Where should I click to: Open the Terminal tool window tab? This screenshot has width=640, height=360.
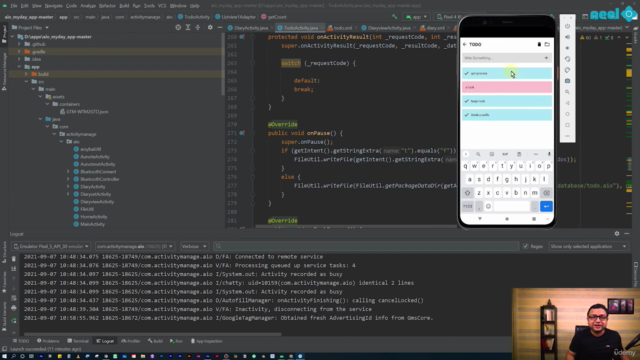point(78,341)
